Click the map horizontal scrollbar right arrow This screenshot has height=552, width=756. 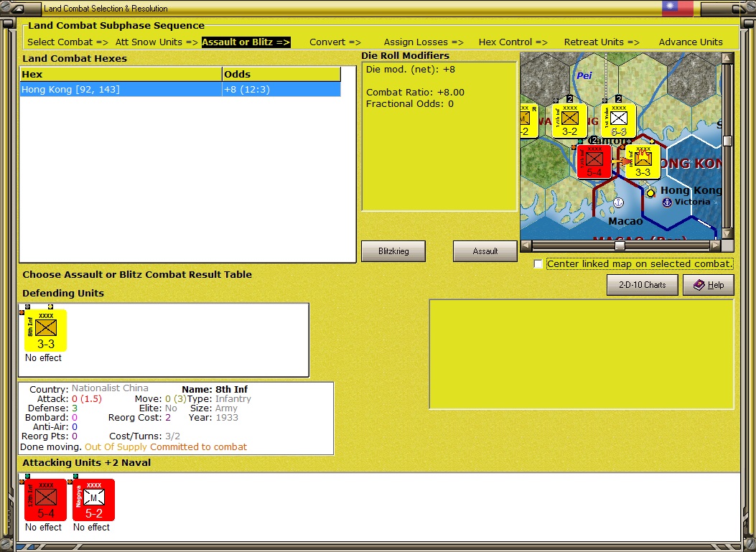point(716,245)
